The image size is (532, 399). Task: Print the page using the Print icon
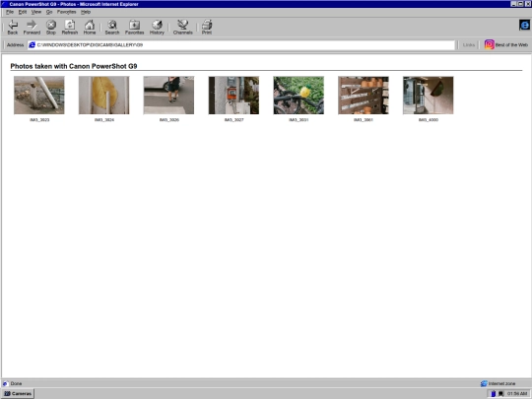pos(207,28)
